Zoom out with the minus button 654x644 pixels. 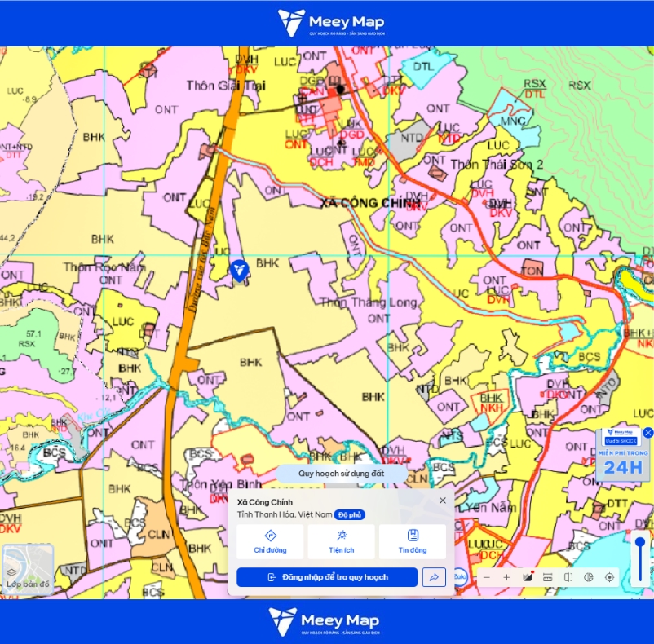(486, 577)
